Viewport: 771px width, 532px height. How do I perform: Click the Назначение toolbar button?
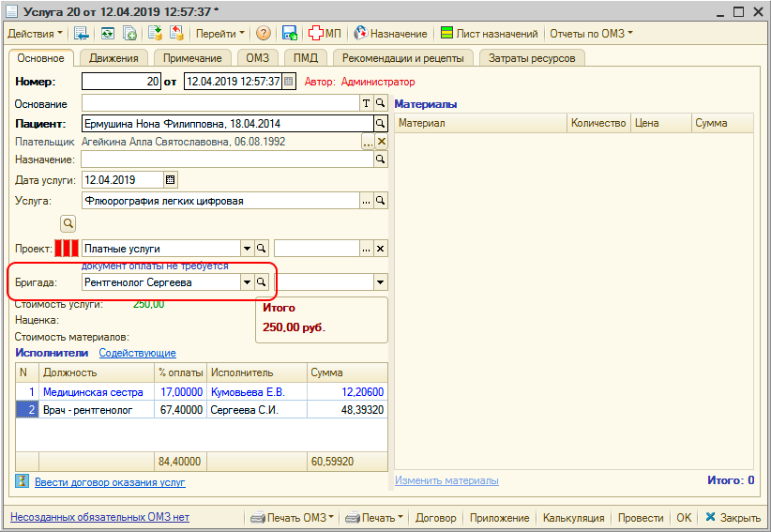coord(390,33)
